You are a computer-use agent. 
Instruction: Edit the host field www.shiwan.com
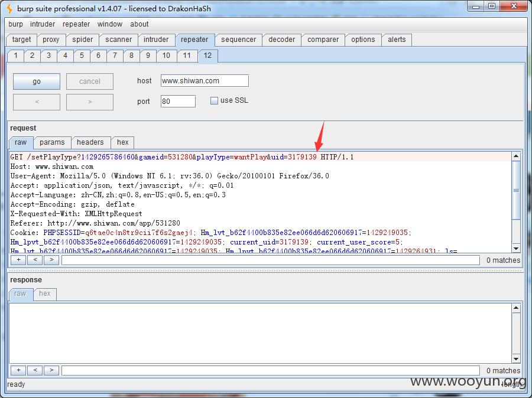(205, 81)
